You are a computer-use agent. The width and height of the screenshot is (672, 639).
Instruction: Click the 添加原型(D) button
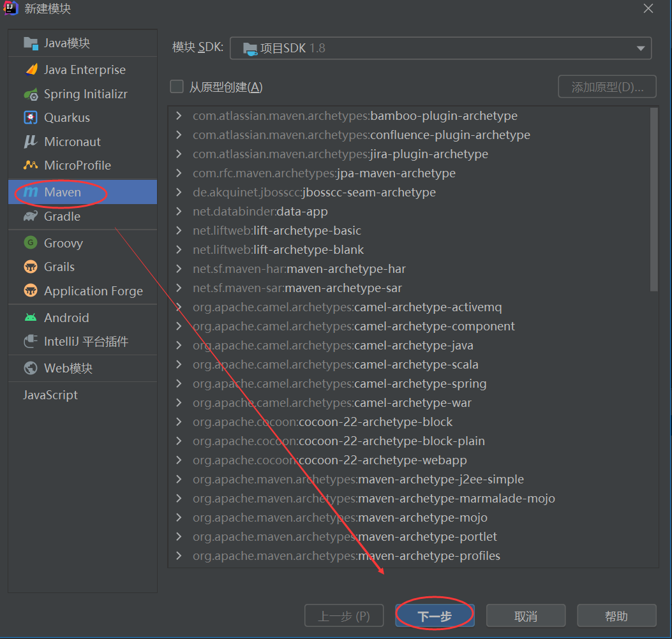point(607,87)
